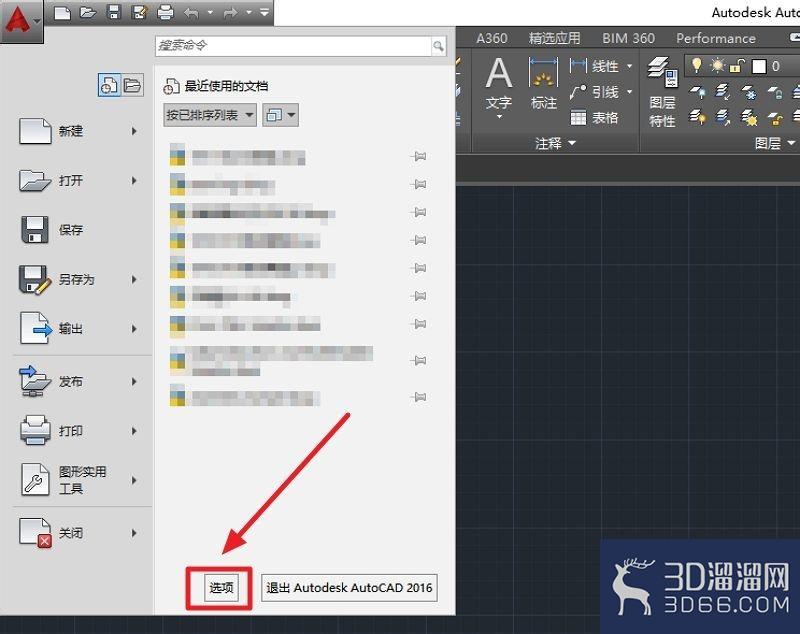800x634 pixels.
Task: Expand the 图形实用工具 submenu arrow
Action: point(134,480)
